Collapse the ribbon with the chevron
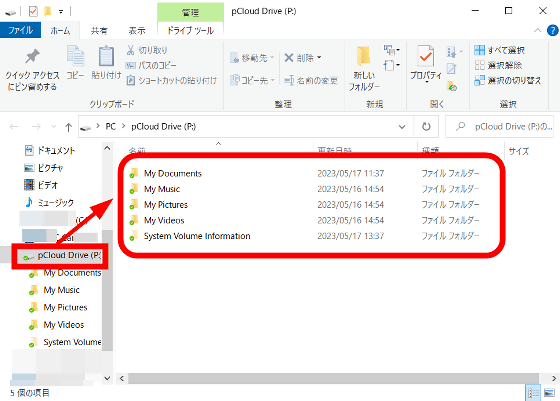This screenshot has height=401, width=560. pos(538,31)
